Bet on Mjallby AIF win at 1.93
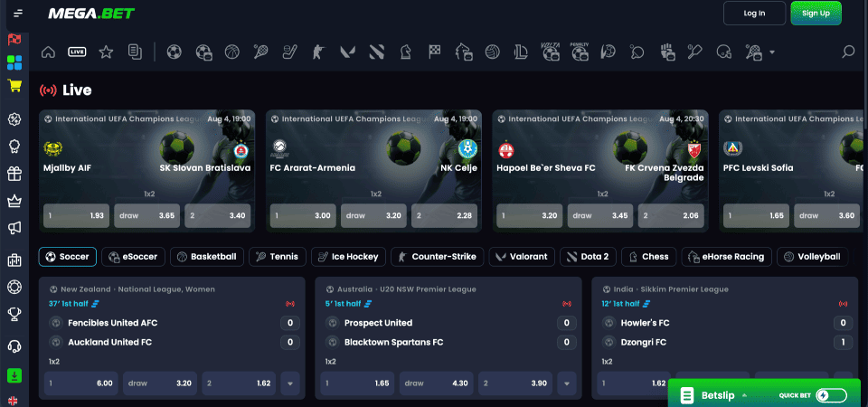Image resolution: width=868 pixels, height=407 pixels. coord(76,216)
